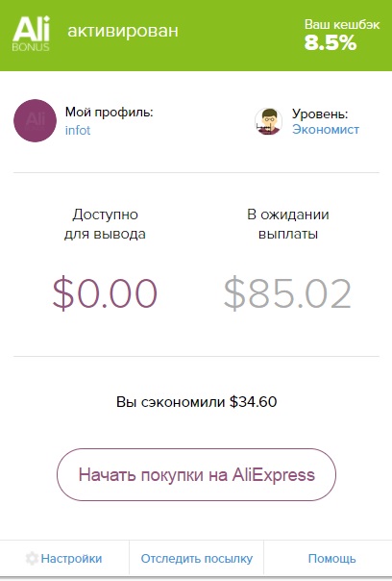Click the AliBonus logo

(31, 34)
